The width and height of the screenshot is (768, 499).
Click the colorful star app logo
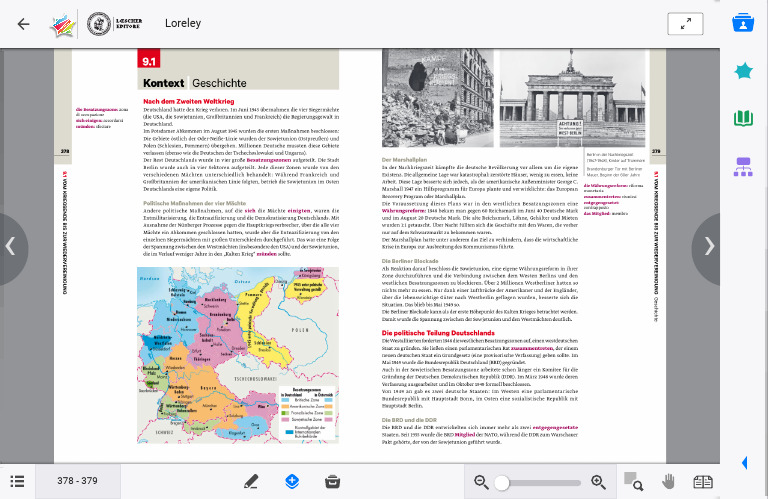[63, 24]
